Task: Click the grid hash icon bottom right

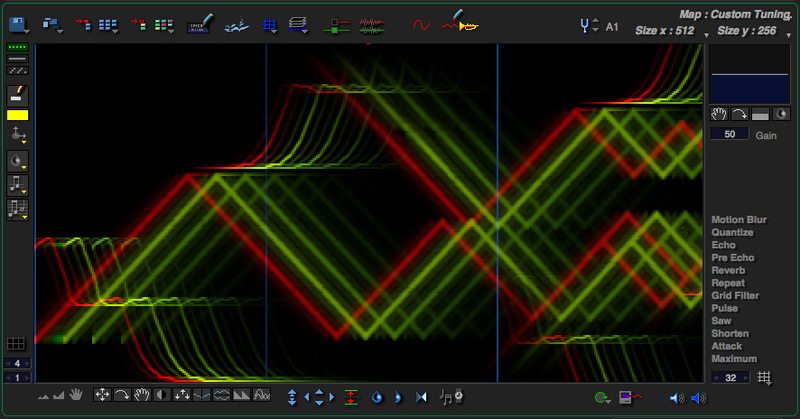Action: click(x=764, y=377)
